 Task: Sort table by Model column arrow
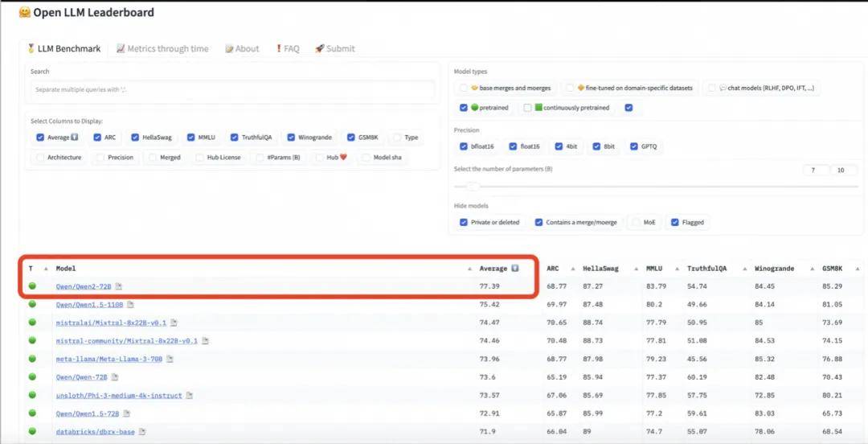tap(469, 269)
